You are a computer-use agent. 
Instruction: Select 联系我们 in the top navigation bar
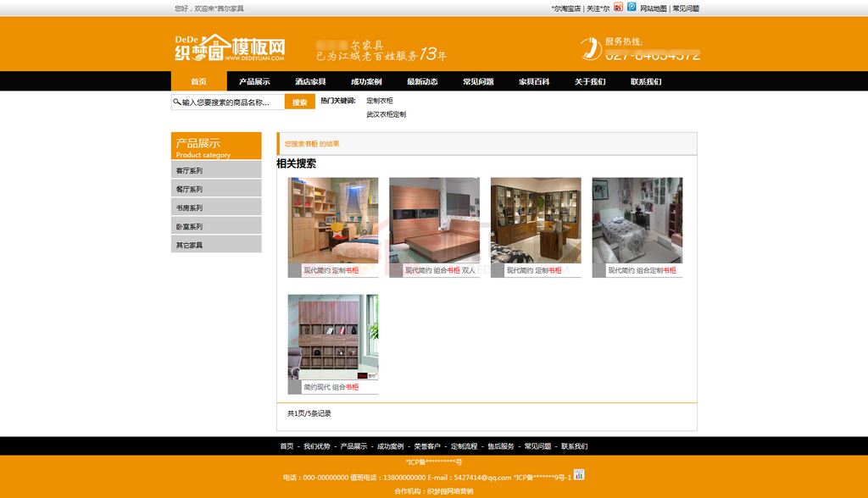646,82
